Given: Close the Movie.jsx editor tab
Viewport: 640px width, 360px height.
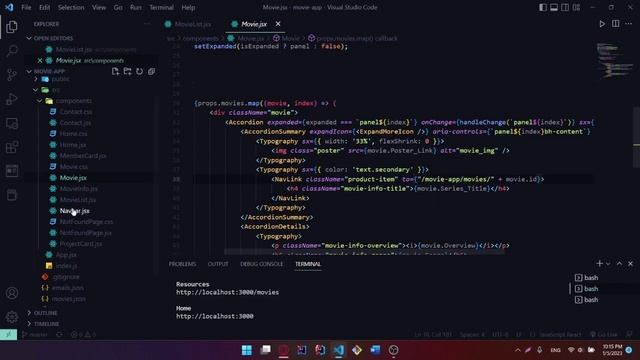Looking at the screenshot, I should pos(278,24).
